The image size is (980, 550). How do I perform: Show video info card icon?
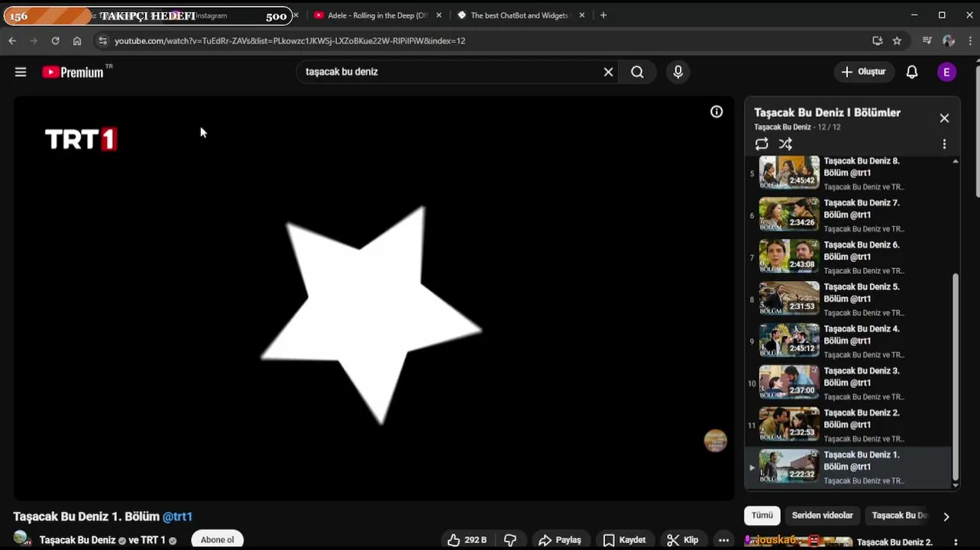[716, 112]
